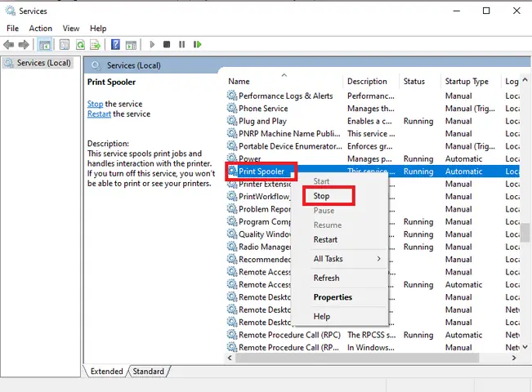Open the Action menu
The height and width of the screenshot is (392, 532).
(40, 28)
